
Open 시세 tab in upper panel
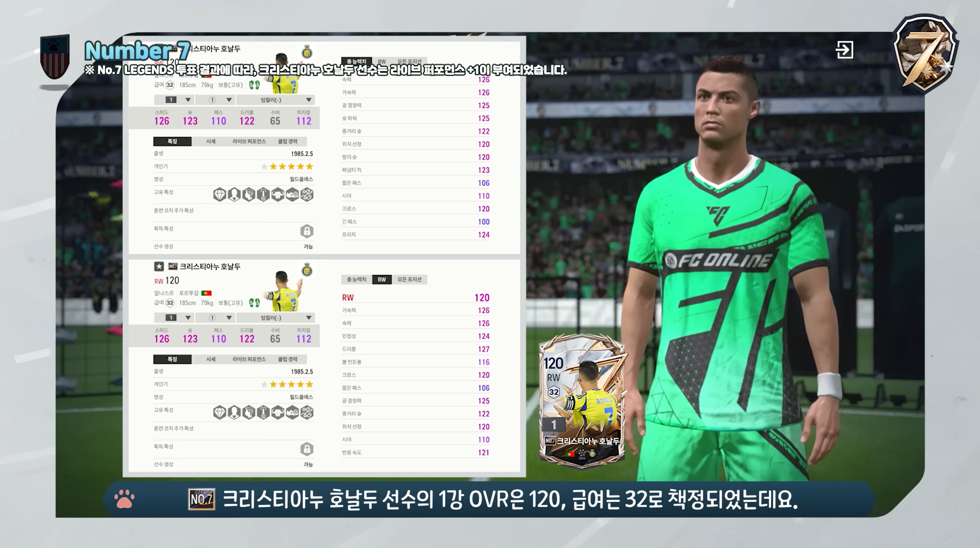[x=211, y=141]
